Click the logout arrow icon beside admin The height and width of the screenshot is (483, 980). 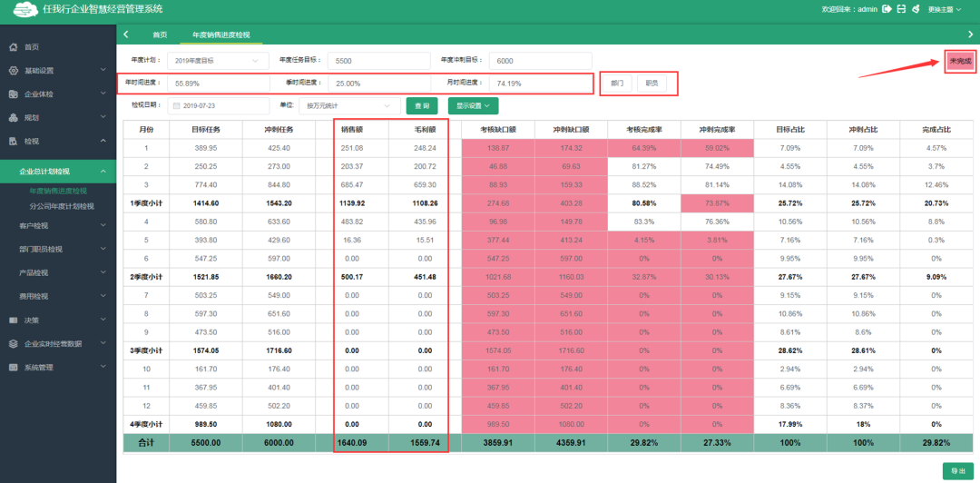click(887, 9)
